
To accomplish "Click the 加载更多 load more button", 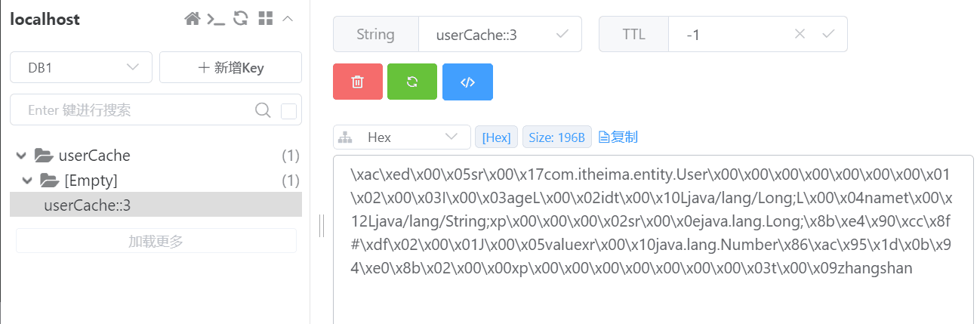I will coord(156,241).
